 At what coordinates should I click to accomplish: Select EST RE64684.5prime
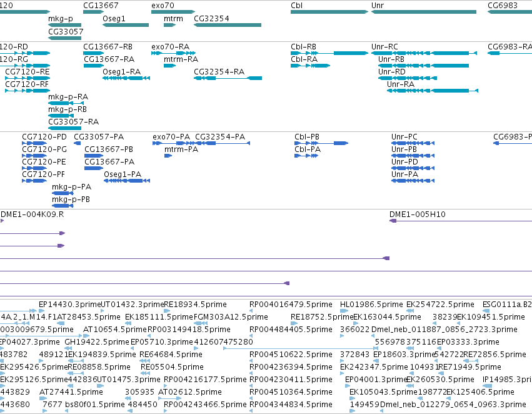[x=171, y=355]
